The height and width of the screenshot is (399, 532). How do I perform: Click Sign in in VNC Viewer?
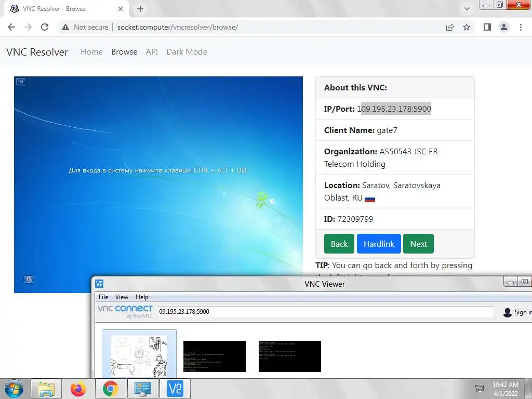pos(517,312)
